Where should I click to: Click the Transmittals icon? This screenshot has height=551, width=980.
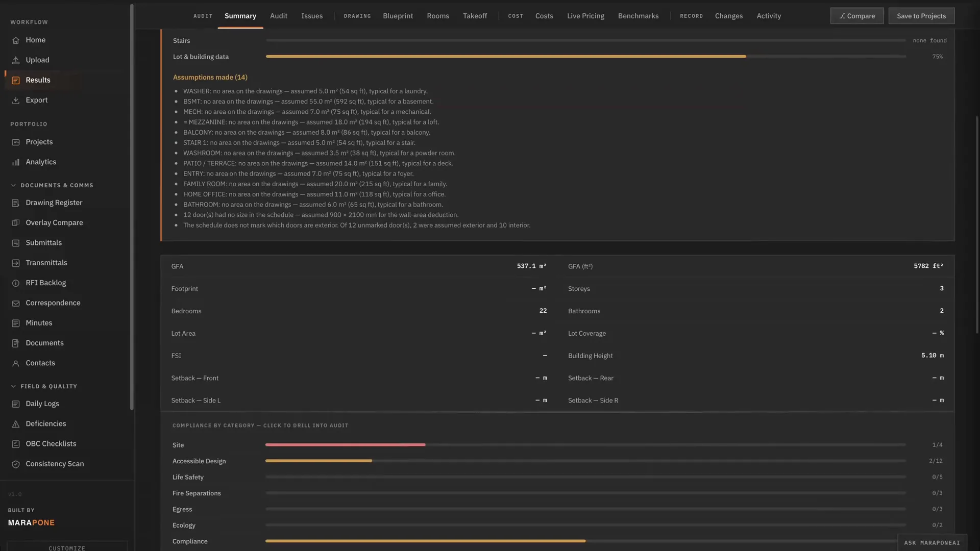tap(16, 263)
